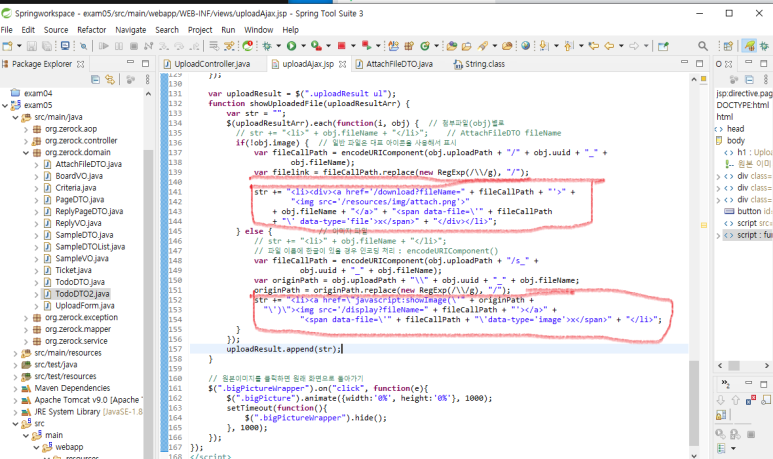Screen dimensions: 773x459
Task: Click the Outline horizontal scrollbar thumb
Action: (x=734, y=365)
